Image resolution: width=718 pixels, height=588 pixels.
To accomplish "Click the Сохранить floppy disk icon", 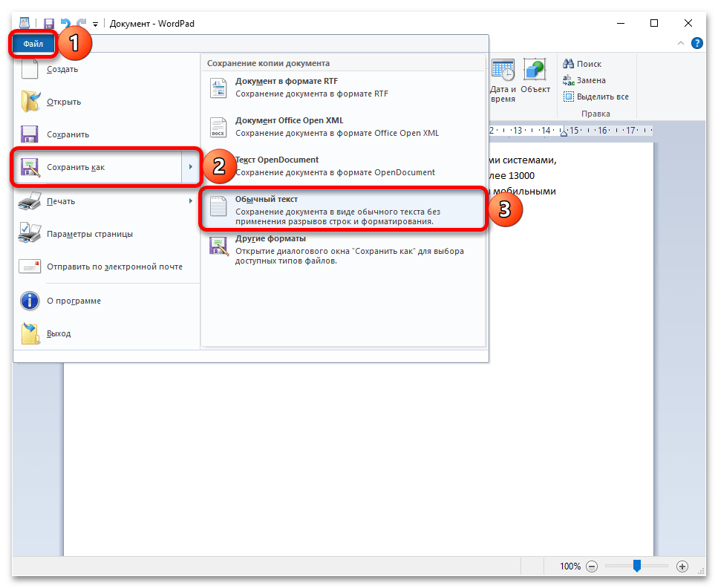I will [30, 134].
